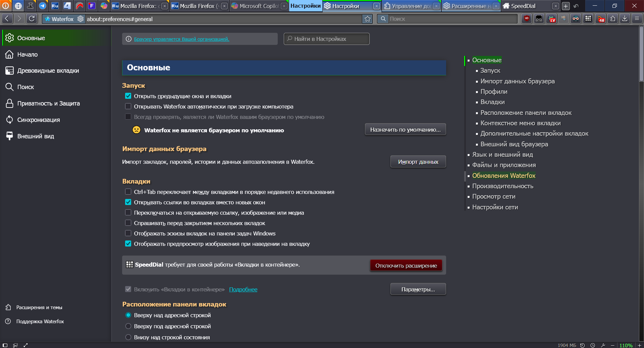644x348 pixels.
Task: Click the undo closed tab arrow
Action: tap(576, 6)
